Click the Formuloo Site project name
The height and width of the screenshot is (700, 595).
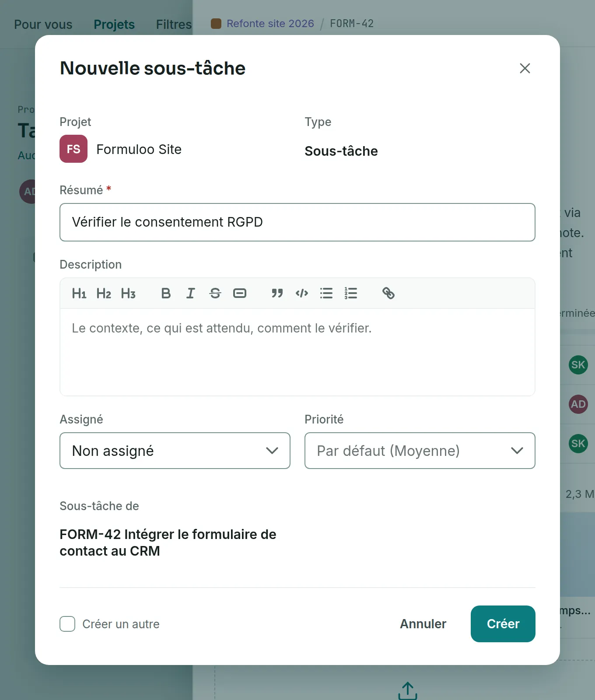139,149
